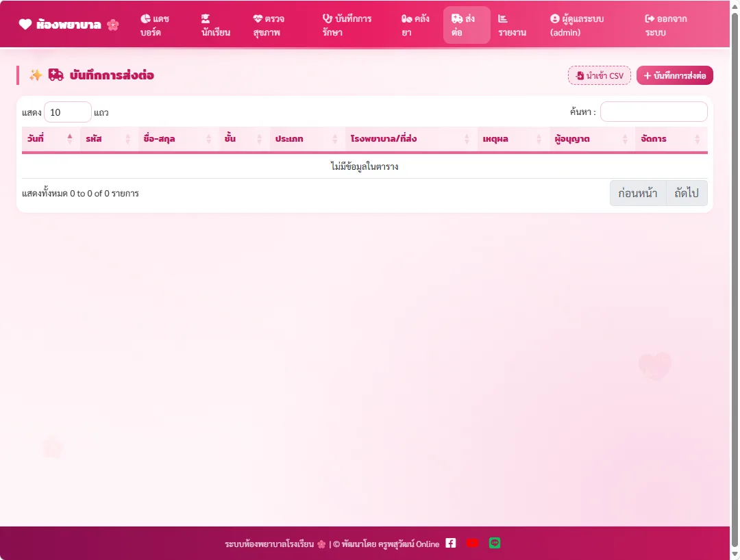740x560 pixels.
Task: Open ผู้ดูแลระบบ (admin) user menu
Action: (577, 25)
